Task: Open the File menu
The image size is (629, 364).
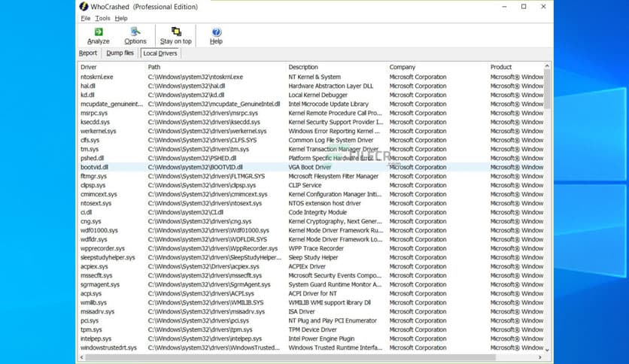Action: pyautogui.click(x=86, y=18)
